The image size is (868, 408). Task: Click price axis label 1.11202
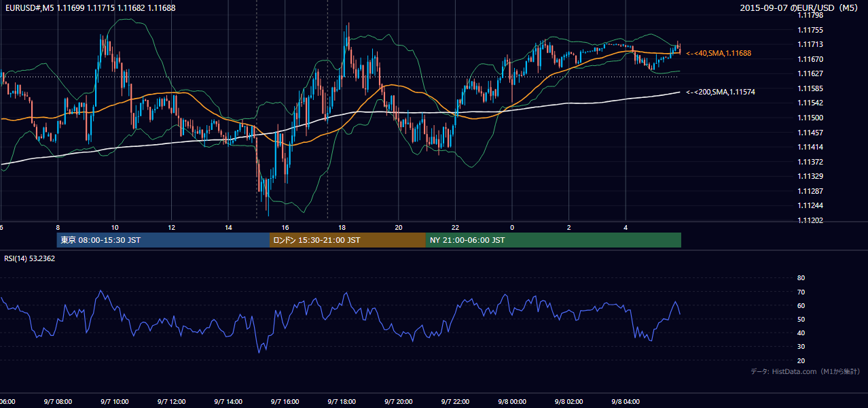(810, 220)
